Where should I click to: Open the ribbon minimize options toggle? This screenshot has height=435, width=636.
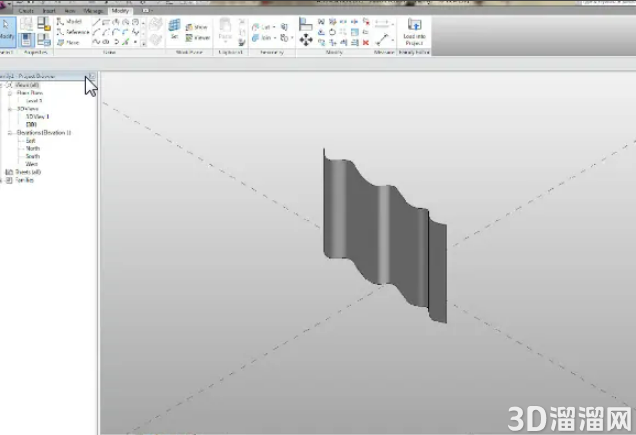pos(146,11)
